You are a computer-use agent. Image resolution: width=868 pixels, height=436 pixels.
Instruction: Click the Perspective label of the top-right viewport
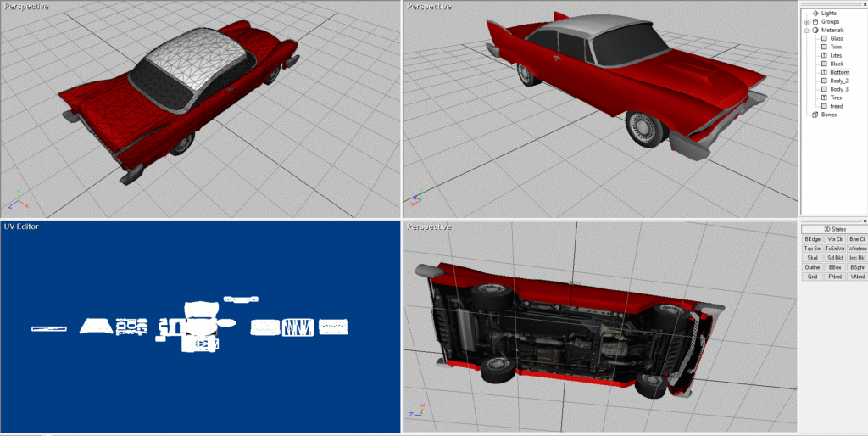point(429,6)
